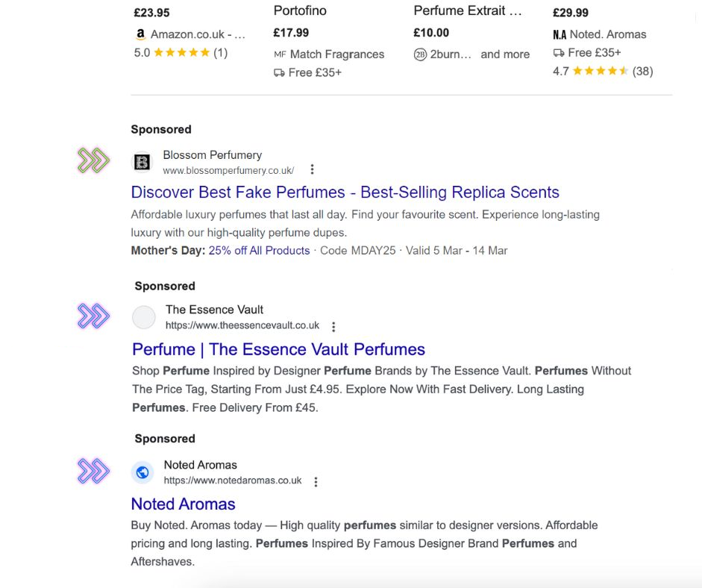
Task: Click the Blossom Perfumery favicon logo
Action: pyautogui.click(x=142, y=162)
